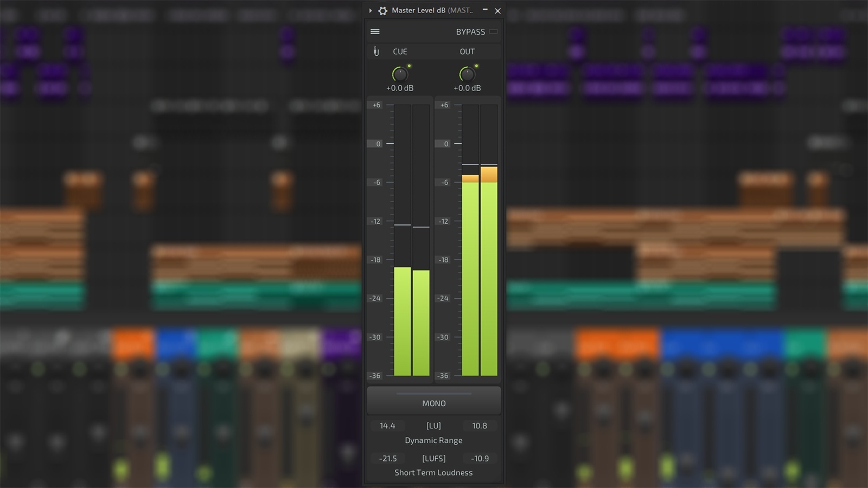
Task: Click the OUT meter 0 dB marker
Action: (x=445, y=144)
